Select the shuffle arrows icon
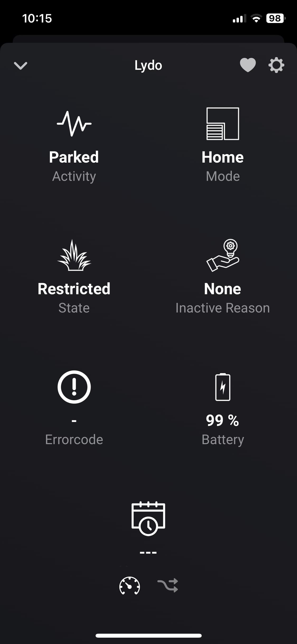Screen dimensions: 297x644 pos(168,585)
